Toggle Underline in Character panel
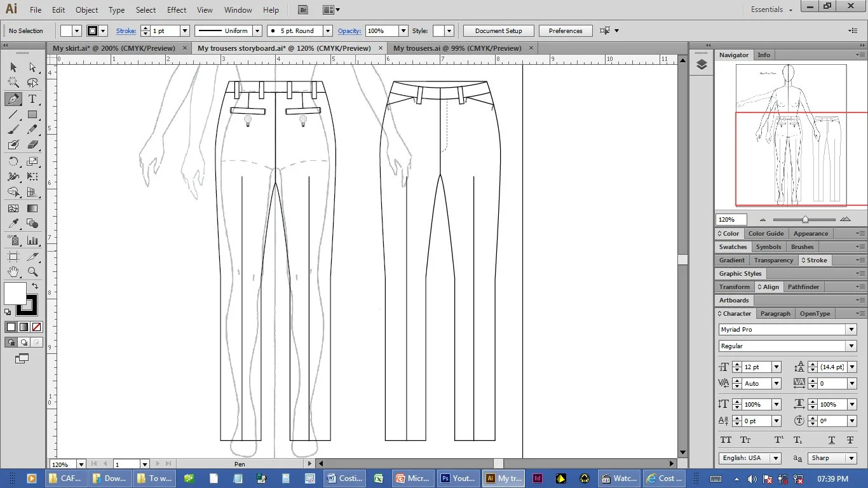This screenshot has height=488, width=868. coord(831,440)
